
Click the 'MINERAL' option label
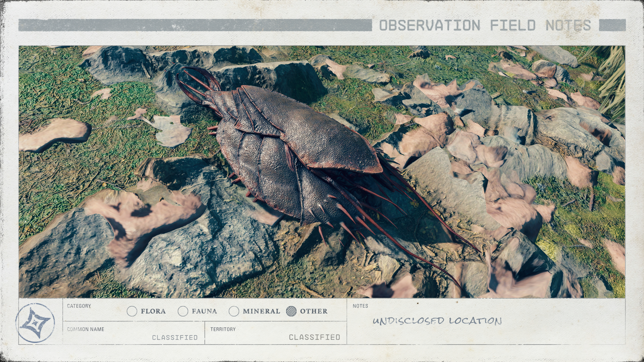point(262,311)
